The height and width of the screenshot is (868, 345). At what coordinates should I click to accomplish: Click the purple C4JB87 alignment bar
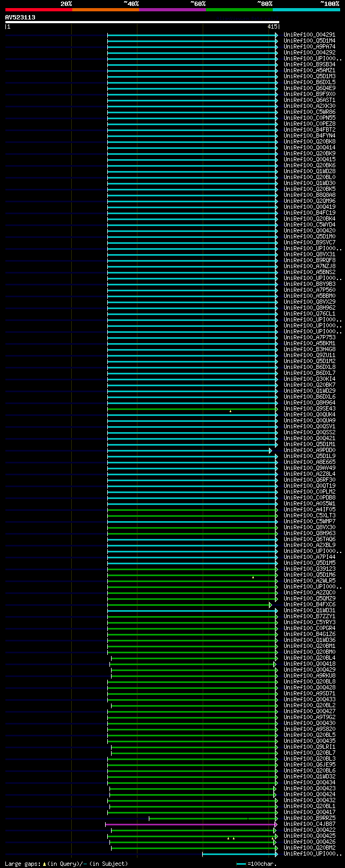191,824
